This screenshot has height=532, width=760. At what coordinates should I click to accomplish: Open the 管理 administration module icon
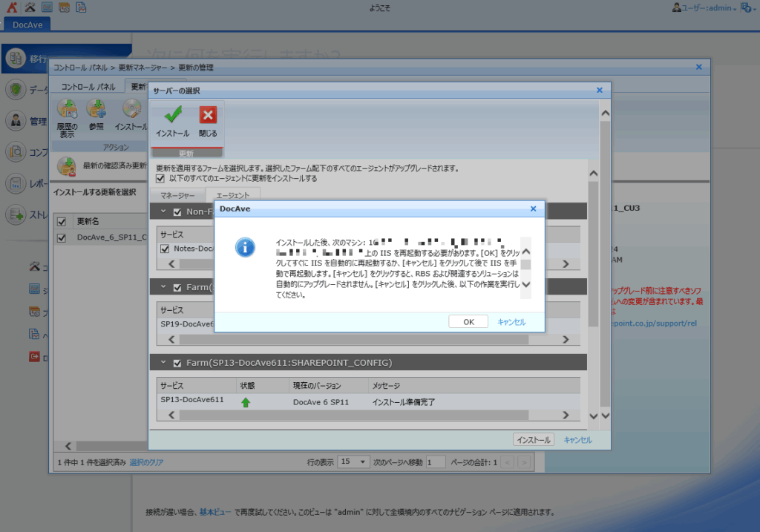click(x=16, y=121)
